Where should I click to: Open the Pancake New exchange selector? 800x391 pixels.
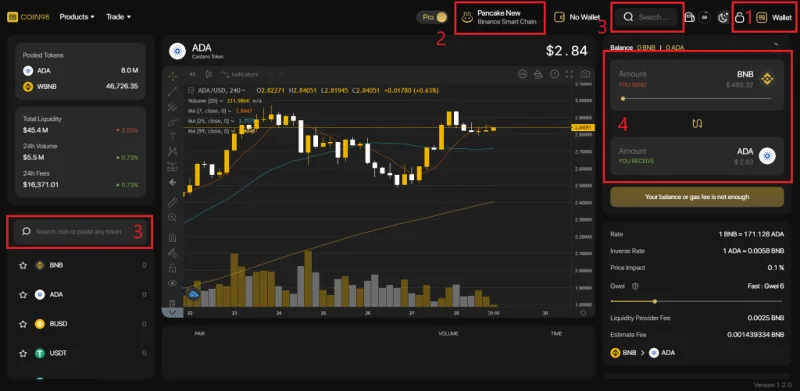(x=499, y=18)
